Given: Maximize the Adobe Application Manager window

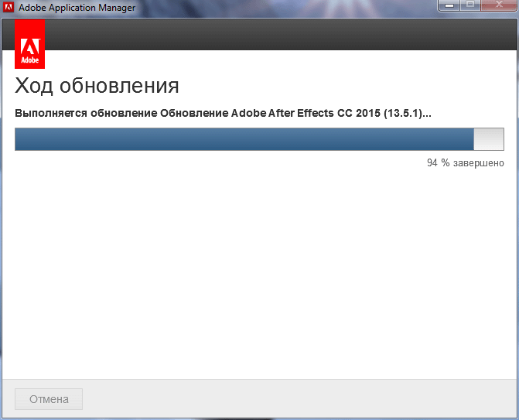Looking at the screenshot, I should click(470, 5).
